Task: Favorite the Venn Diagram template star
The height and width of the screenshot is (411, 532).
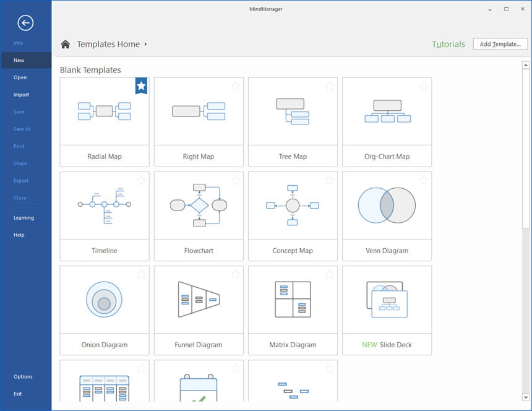Action: point(423,180)
